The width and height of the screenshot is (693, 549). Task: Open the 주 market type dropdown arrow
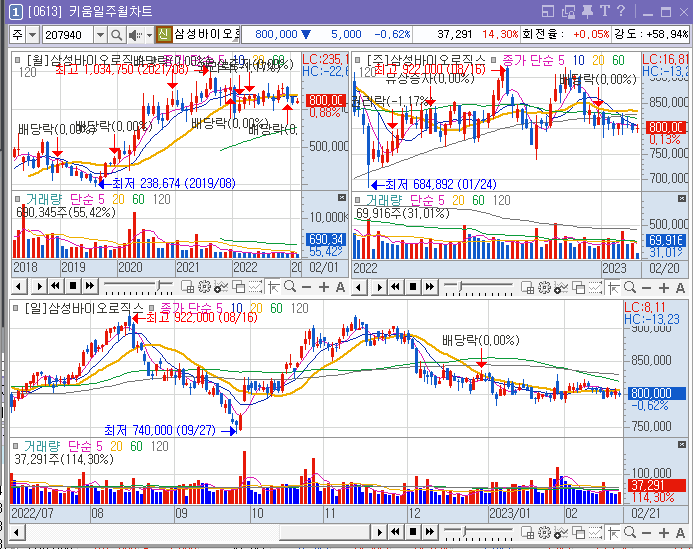click(x=33, y=34)
